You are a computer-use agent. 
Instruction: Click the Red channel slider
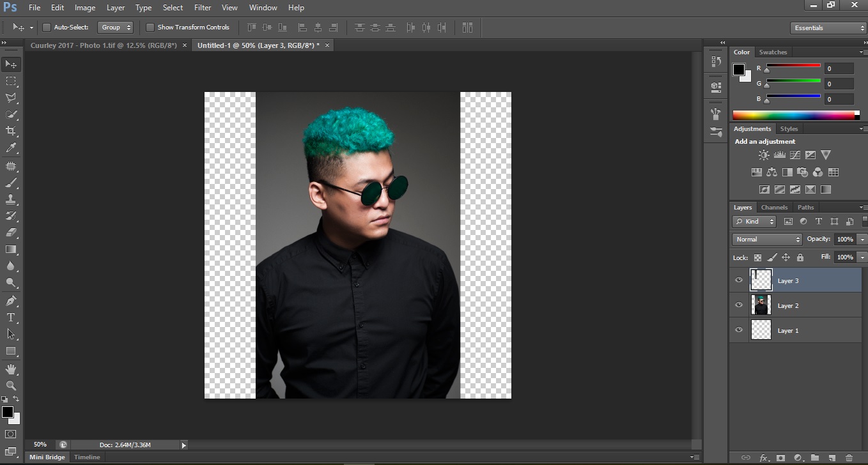(793, 67)
